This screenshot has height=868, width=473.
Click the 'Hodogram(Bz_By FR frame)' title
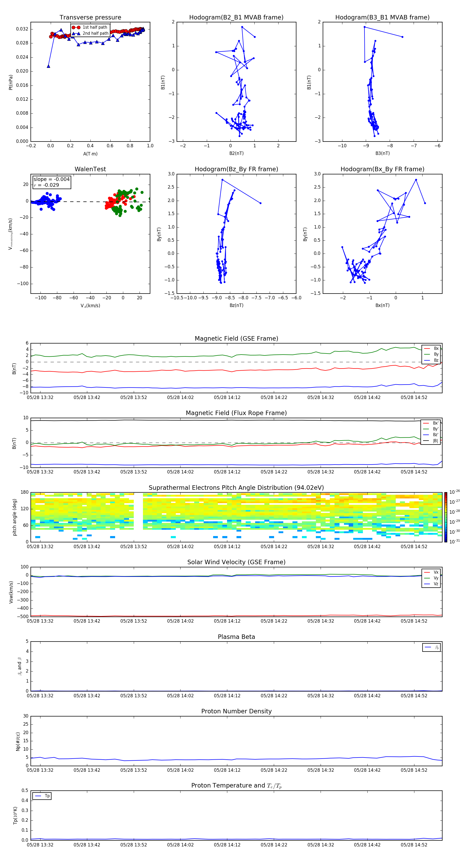pos(236,169)
